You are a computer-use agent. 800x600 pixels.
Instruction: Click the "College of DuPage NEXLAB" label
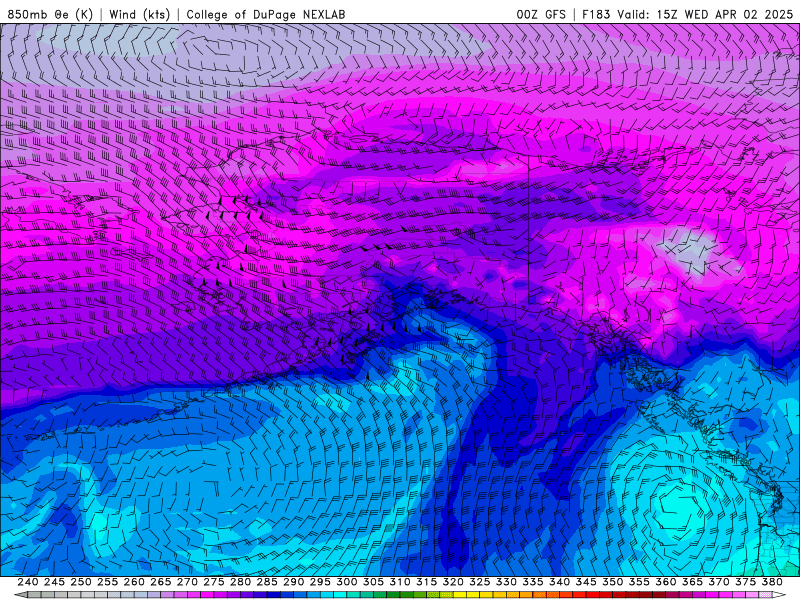tap(266, 14)
